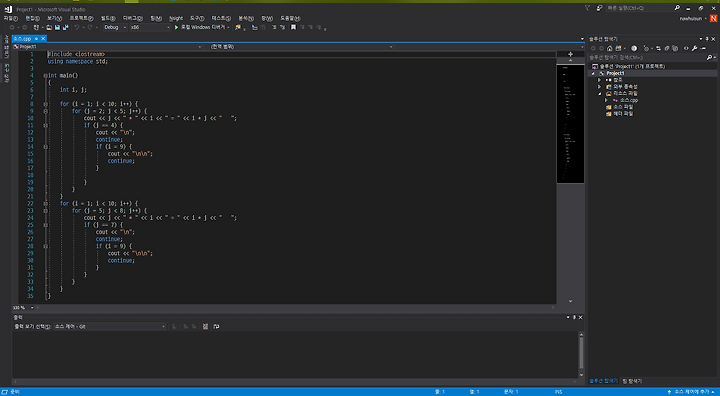
Task: Pin the 소스.cpp editor tab
Action: pyautogui.click(x=36, y=39)
